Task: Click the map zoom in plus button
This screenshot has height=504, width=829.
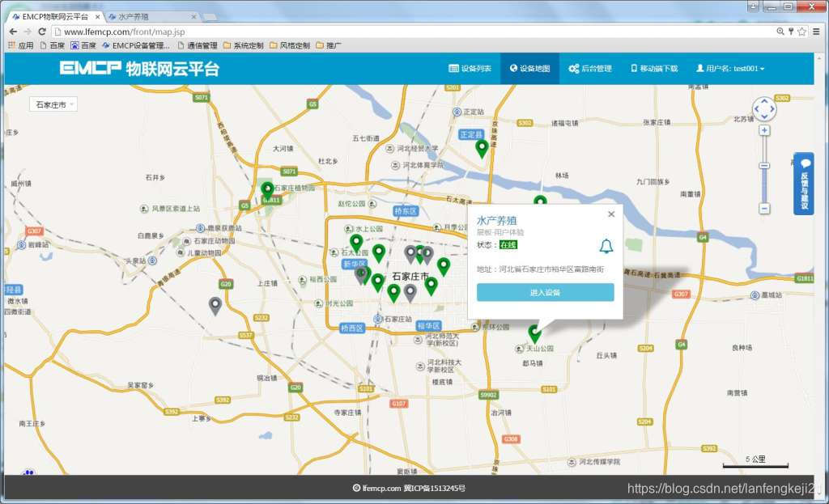Action: tap(764, 130)
